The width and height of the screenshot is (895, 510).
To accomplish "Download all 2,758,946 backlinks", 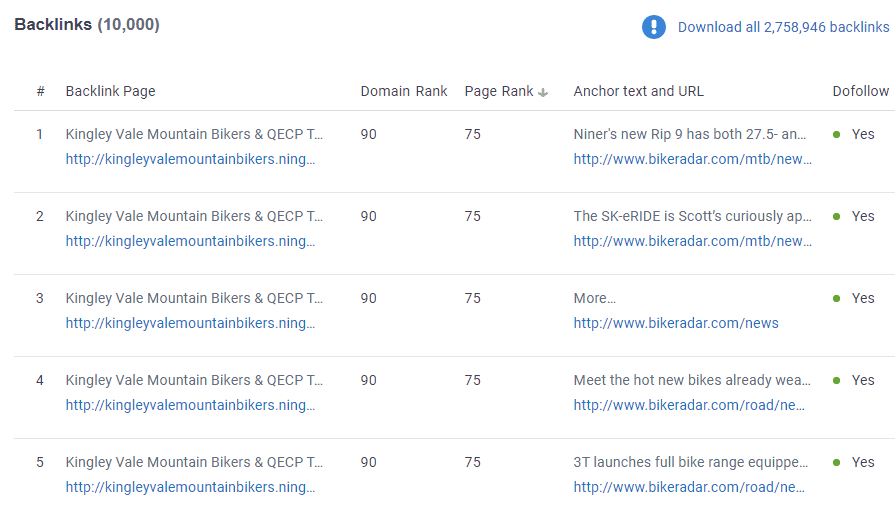I will click(783, 27).
